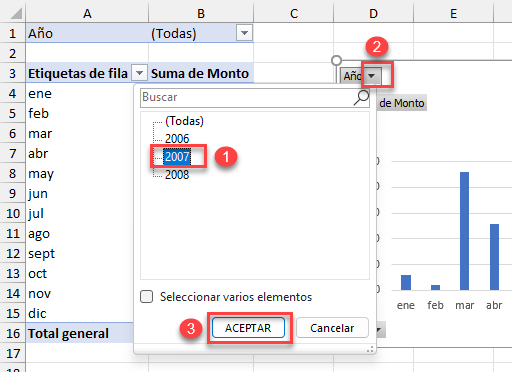Screen dimensions: 512x372
Task: Click the 'mar' row label cell
Action: click(x=79, y=133)
